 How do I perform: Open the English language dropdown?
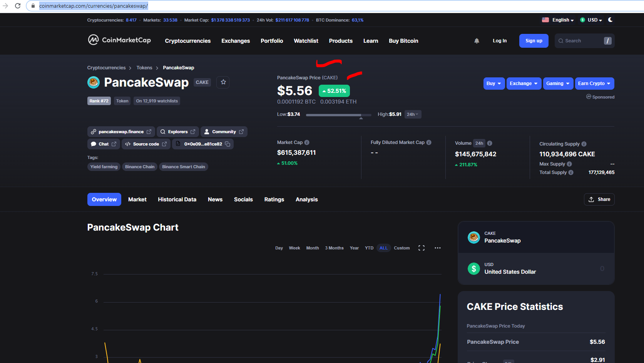pos(558,20)
